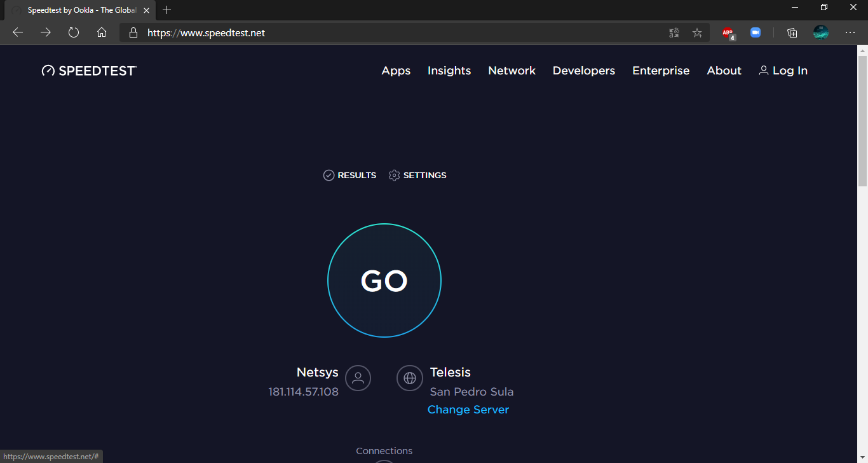Click the vertical page scrollbar

coord(862,121)
